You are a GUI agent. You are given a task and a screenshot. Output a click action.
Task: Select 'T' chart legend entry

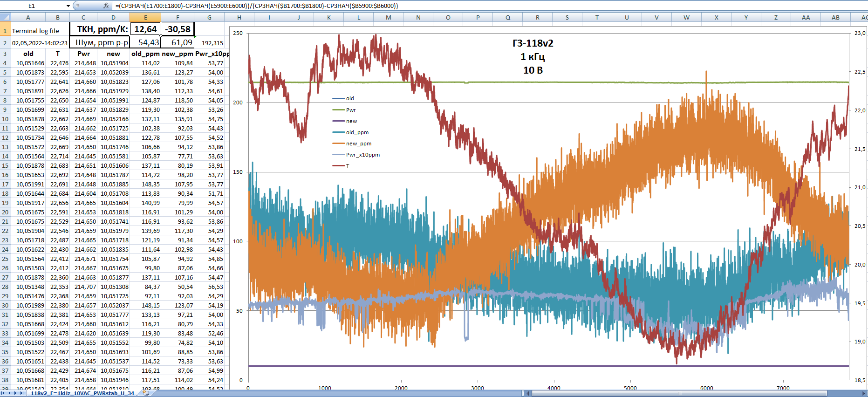click(341, 166)
